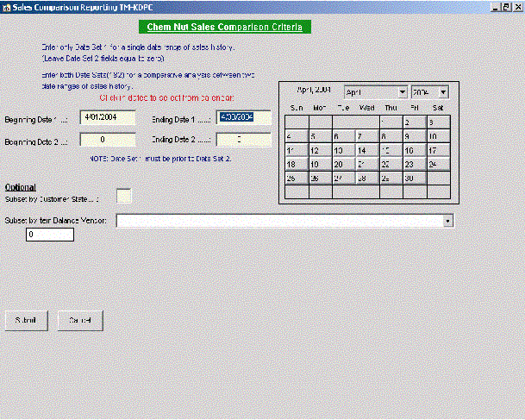Select calendar day 7
This screenshot has height=420, width=525.
coord(367,136)
